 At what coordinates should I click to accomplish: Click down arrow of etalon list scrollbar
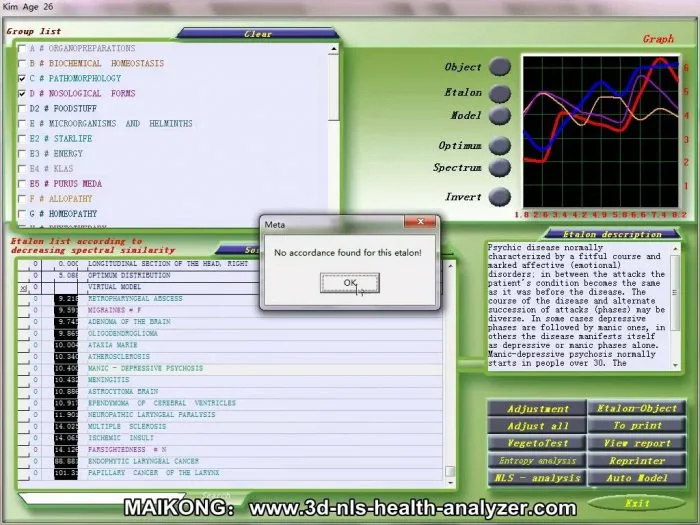tap(450, 483)
